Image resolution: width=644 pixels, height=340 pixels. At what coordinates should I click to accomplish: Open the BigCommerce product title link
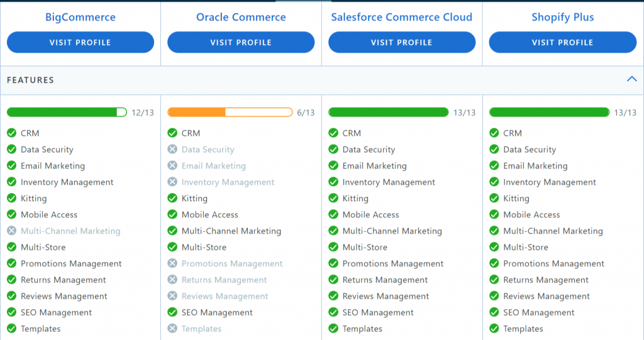tap(80, 17)
